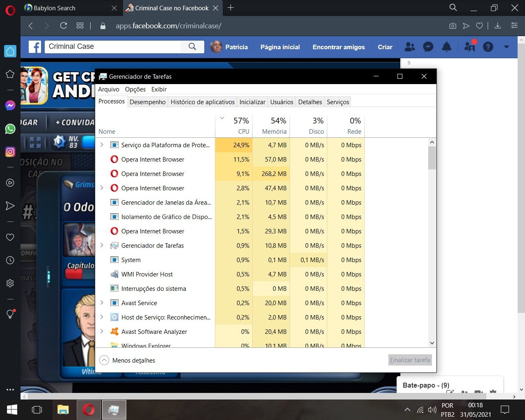Open the Exibir menu
Viewport: 525px width, 420px height.
coord(159,89)
